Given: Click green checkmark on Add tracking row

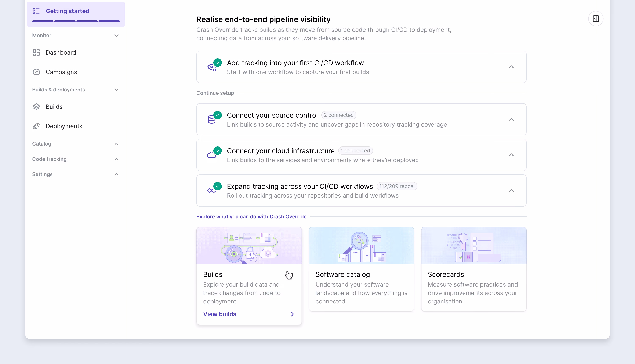Looking at the screenshot, I should pyautogui.click(x=218, y=62).
